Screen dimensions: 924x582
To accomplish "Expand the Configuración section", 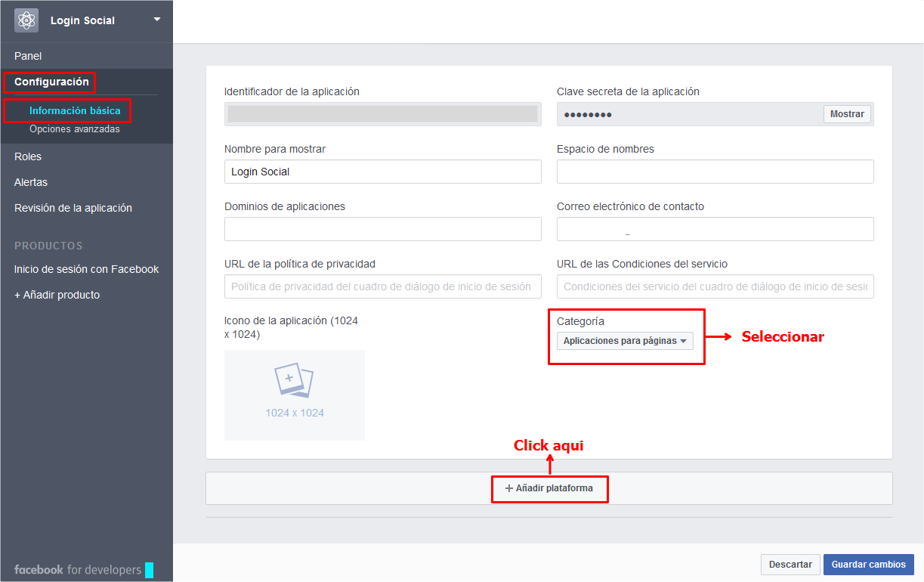I will coord(51,82).
